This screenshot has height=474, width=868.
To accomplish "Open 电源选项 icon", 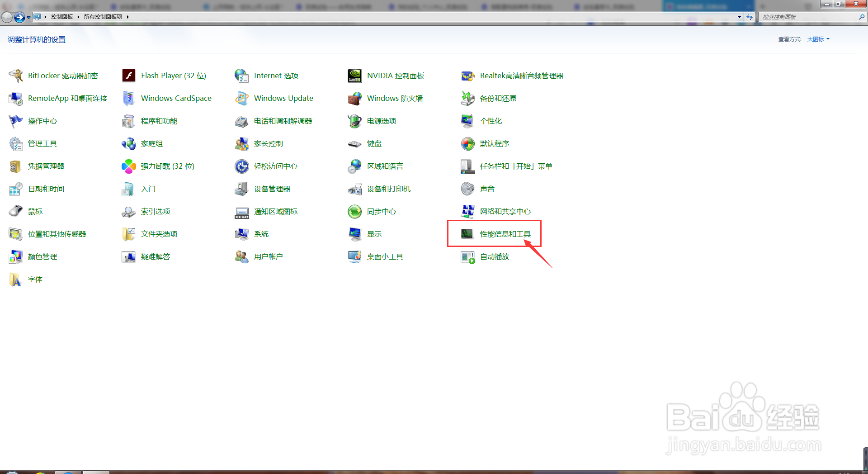I will point(355,121).
